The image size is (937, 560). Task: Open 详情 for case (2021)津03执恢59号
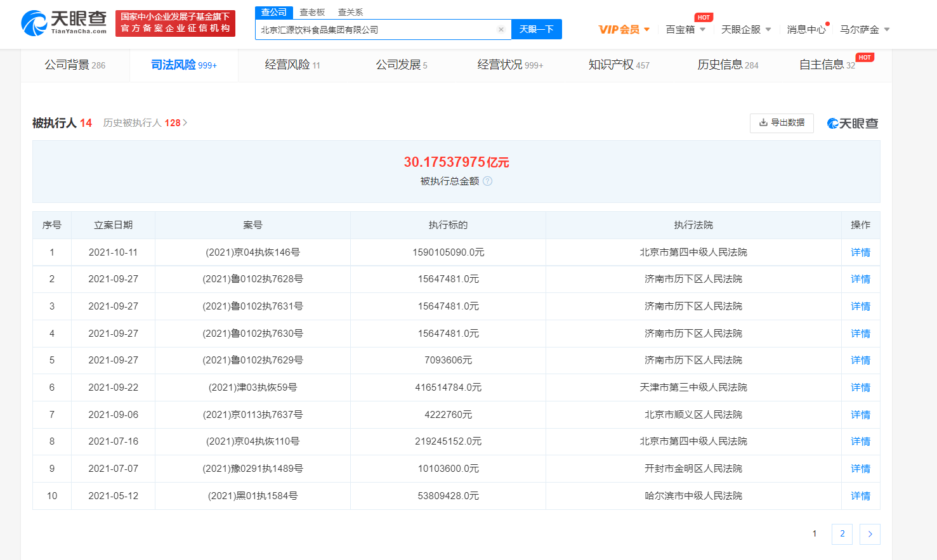[860, 387]
